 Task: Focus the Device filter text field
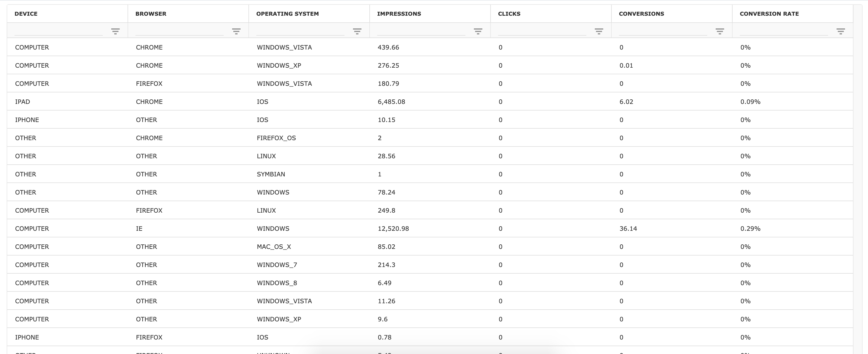(59, 31)
